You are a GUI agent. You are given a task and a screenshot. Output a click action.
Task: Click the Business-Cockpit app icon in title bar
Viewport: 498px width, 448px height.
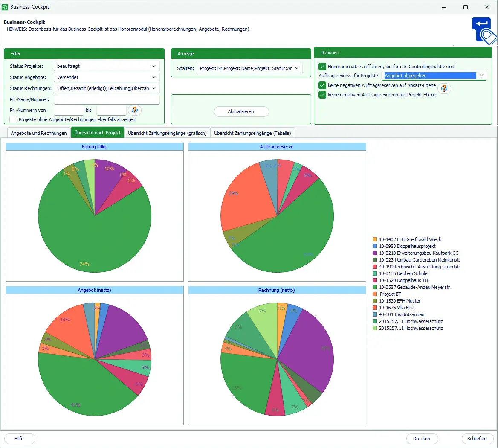(5, 7)
